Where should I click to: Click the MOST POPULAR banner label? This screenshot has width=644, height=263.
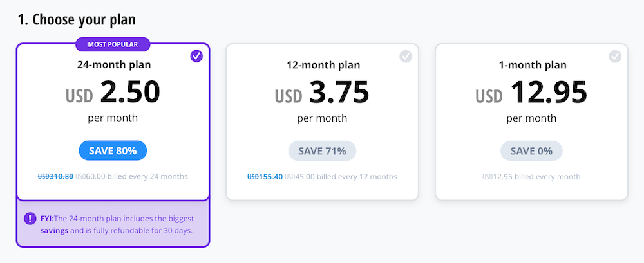(x=113, y=45)
